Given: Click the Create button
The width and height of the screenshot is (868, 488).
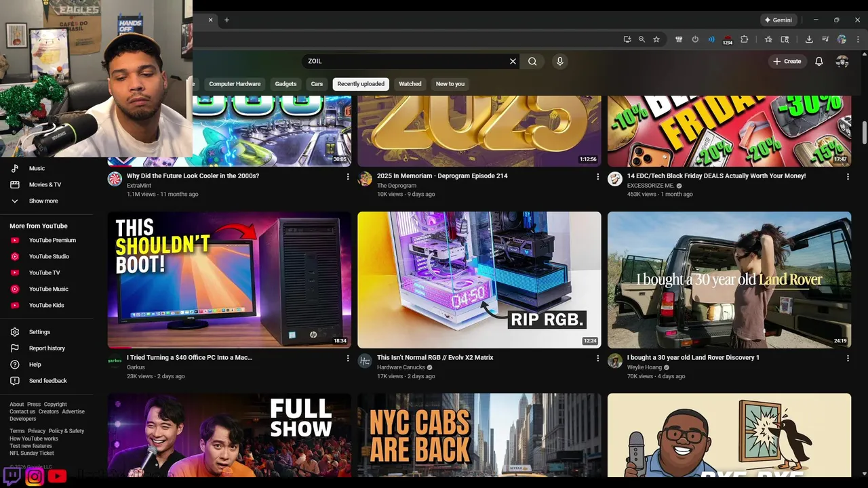Looking at the screenshot, I should [x=787, y=61].
